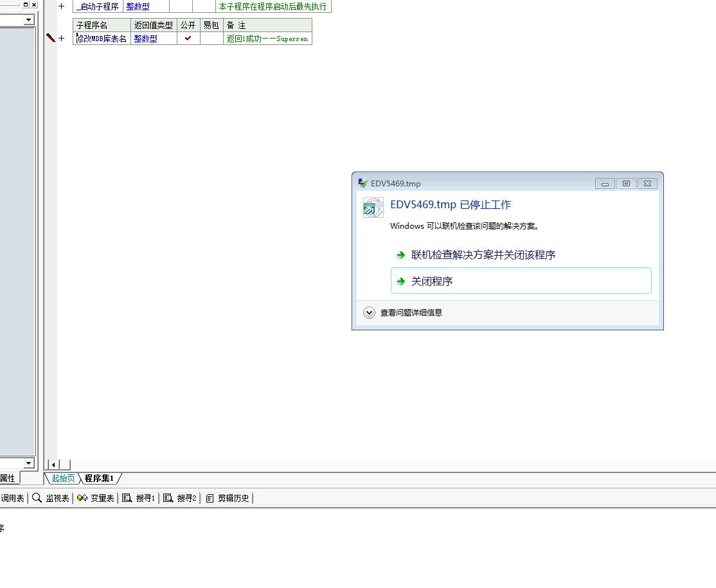The height and width of the screenshot is (588, 716).
Task: Click the EDV5469.tmp title bar icon
Action: [362, 183]
